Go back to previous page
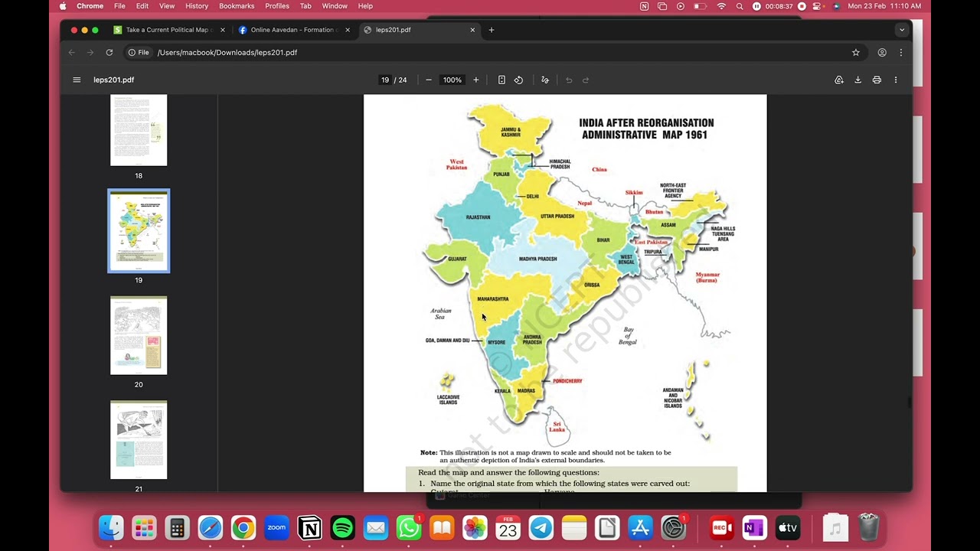Screen dimensions: 980x551 point(72,52)
